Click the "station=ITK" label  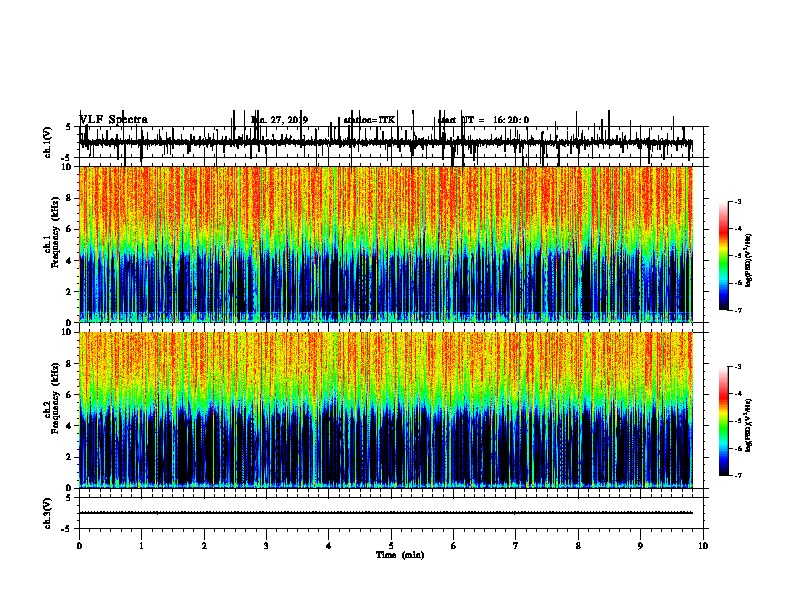369,120
